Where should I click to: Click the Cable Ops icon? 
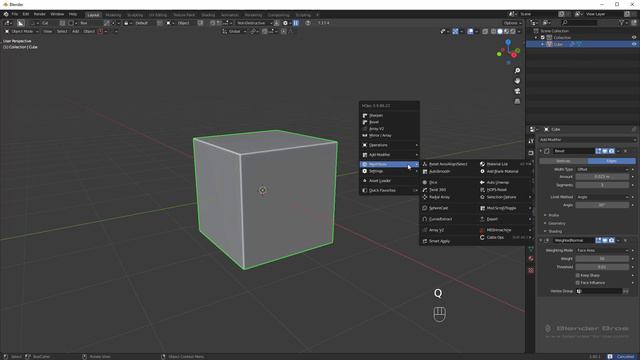pyautogui.click(x=482, y=237)
